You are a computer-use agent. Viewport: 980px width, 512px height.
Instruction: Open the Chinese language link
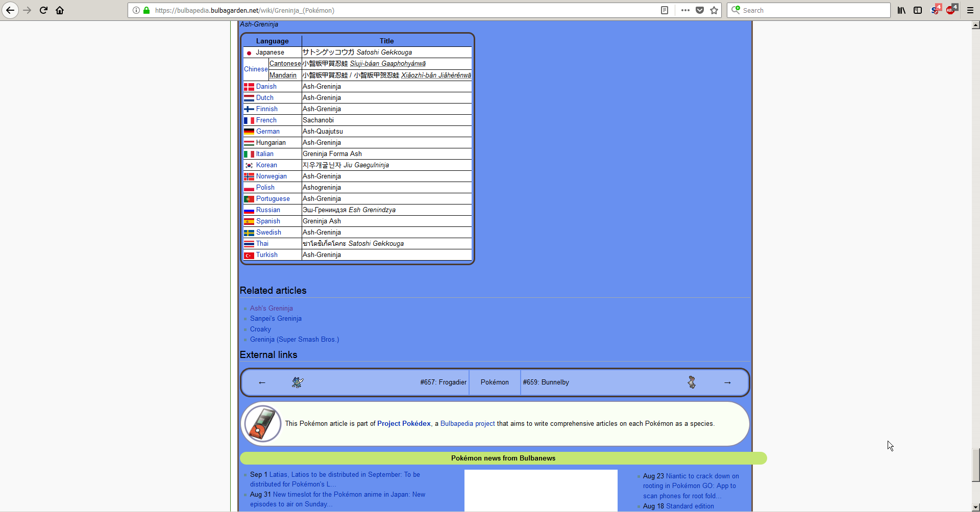(256, 69)
